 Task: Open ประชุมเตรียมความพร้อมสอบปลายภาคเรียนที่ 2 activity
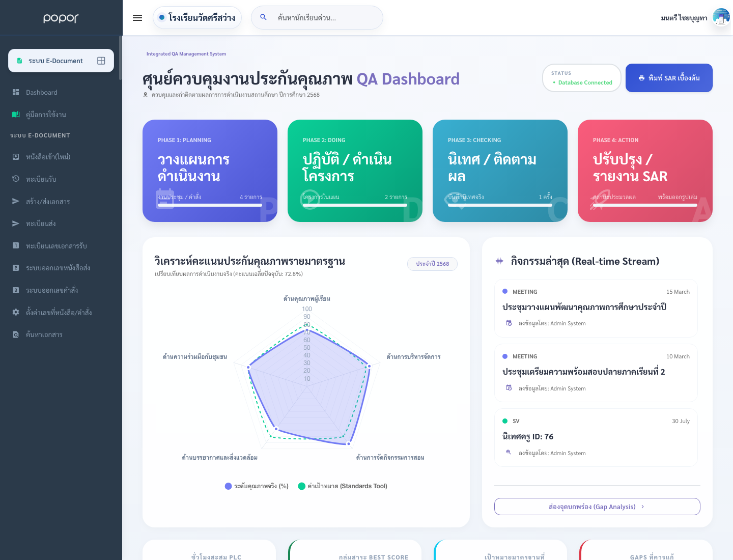[x=596, y=373]
